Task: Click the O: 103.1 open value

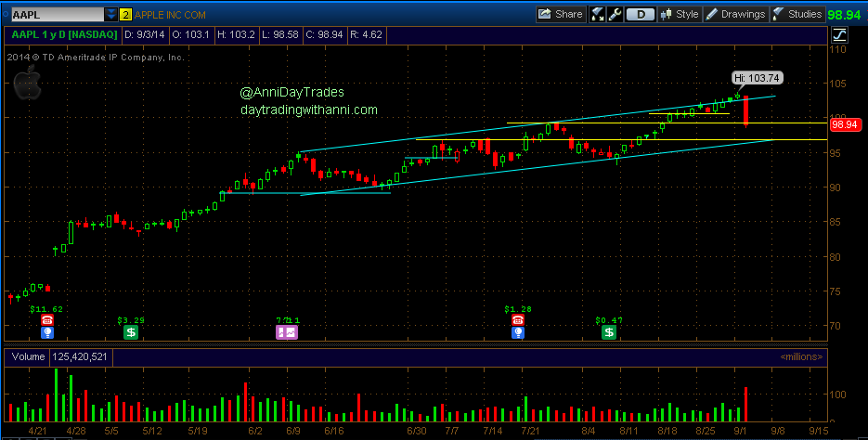Action: point(191,35)
